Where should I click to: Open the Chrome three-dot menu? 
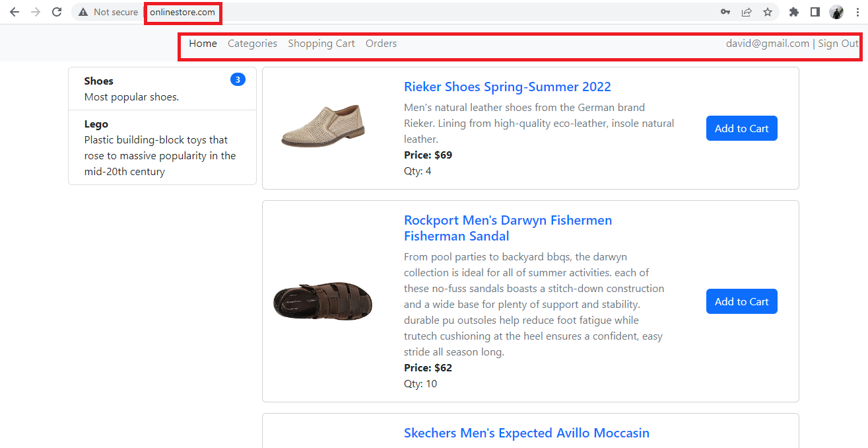pyautogui.click(x=857, y=12)
